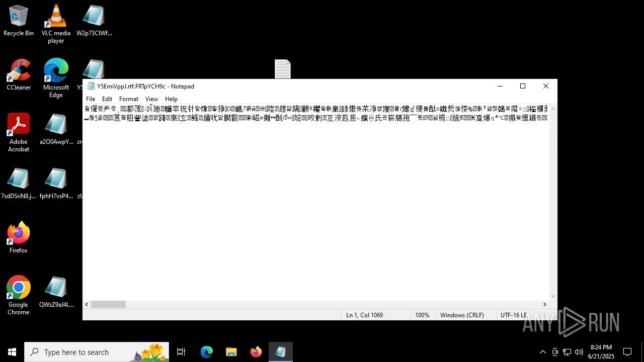Click the 'Windows (CRLF)' status entry
644x362 pixels.
[x=462, y=315]
